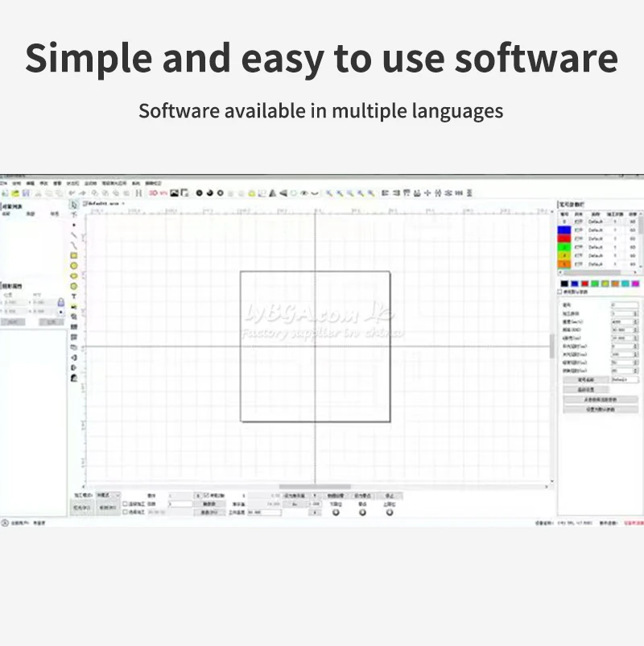Screen dimensions: 644x646
Task: Toggle checkbox below the color swatch row
Action: (x=560, y=292)
